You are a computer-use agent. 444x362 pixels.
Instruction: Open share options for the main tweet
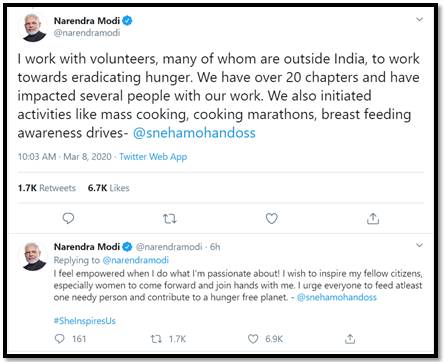point(373,219)
